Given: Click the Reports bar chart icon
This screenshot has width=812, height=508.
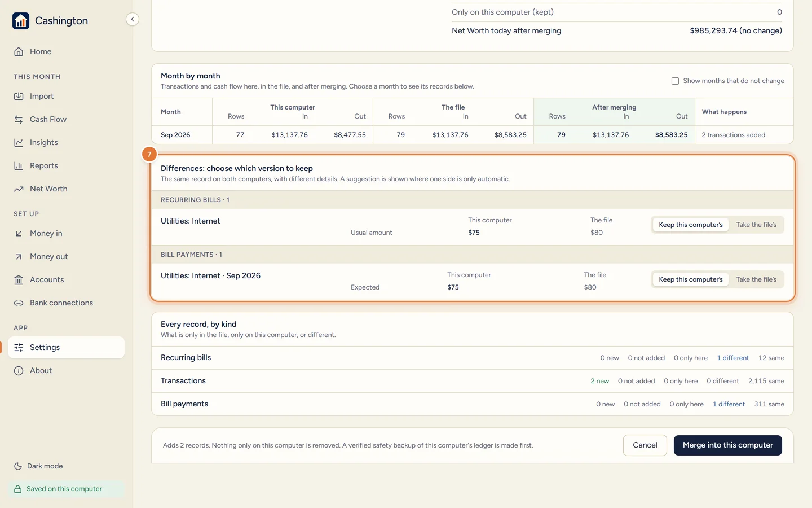Looking at the screenshot, I should [19, 166].
